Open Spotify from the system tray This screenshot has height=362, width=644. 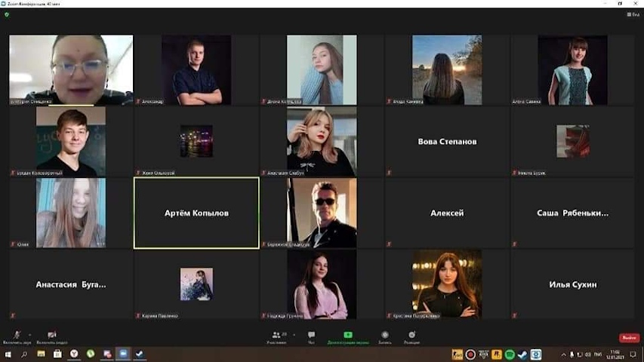coord(510,354)
